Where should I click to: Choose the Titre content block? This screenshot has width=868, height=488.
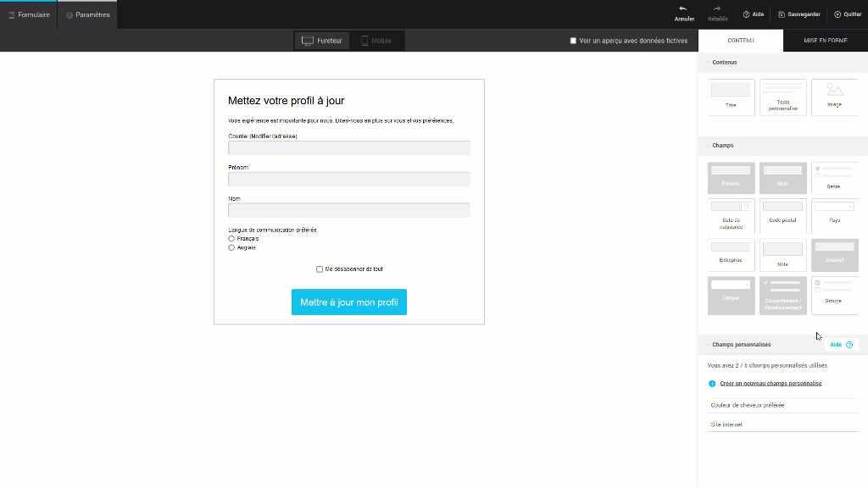pyautogui.click(x=731, y=97)
